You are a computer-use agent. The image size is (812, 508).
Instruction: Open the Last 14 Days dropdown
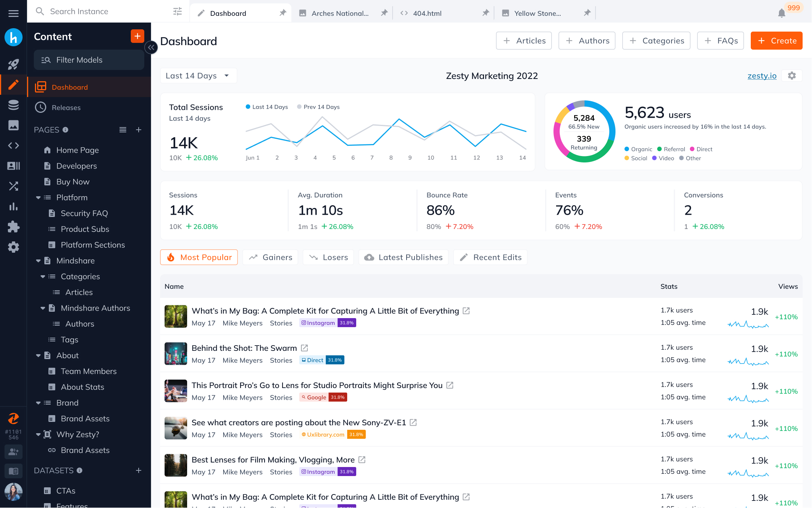tap(198, 75)
